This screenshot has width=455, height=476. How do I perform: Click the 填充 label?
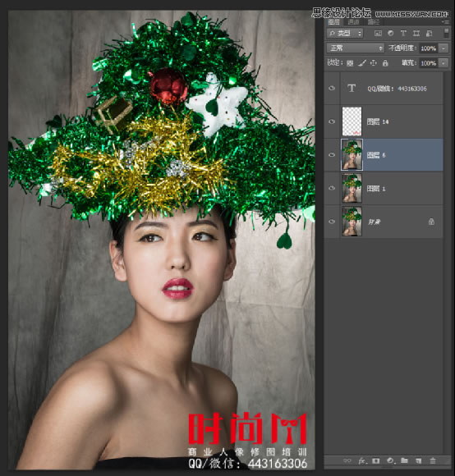tap(408, 63)
